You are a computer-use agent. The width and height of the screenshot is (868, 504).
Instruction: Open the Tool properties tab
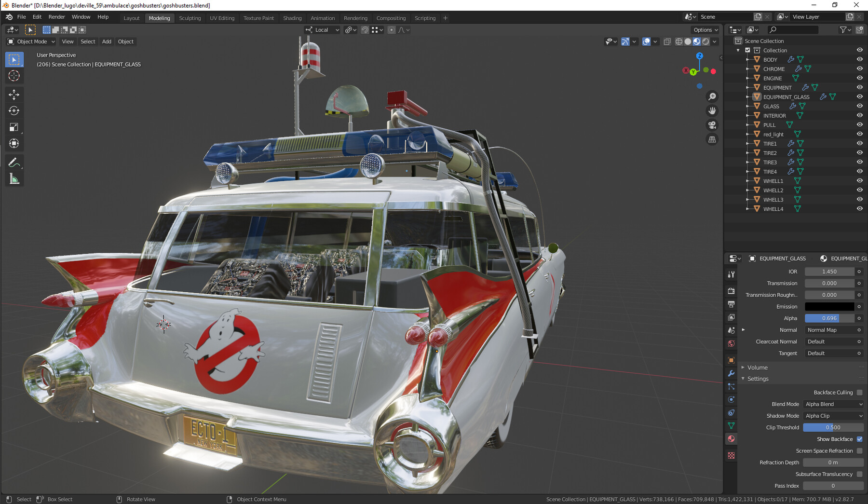[731, 274]
